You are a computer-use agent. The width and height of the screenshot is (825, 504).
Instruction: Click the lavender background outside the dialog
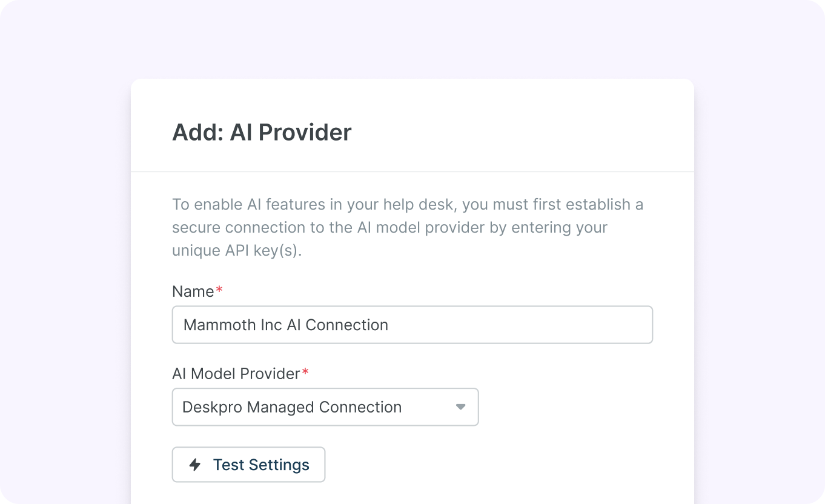tap(61, 242)
